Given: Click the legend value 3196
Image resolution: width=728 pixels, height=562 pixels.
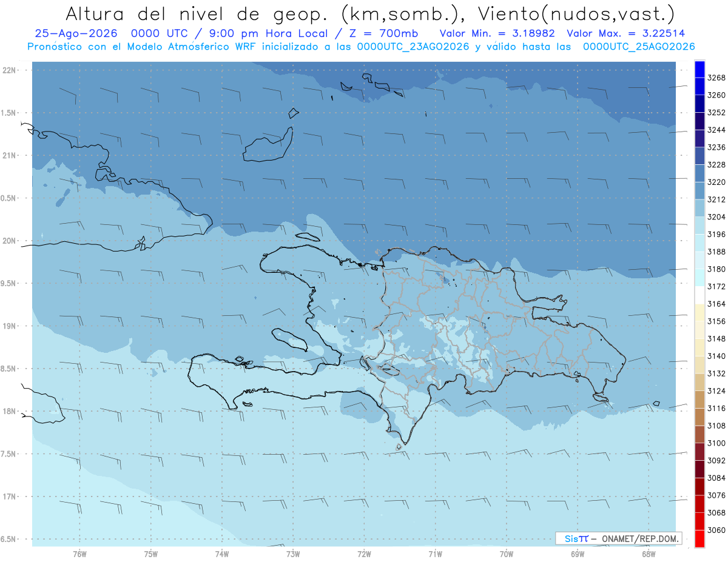Looking at the screenshot, I should coord(716,234).
